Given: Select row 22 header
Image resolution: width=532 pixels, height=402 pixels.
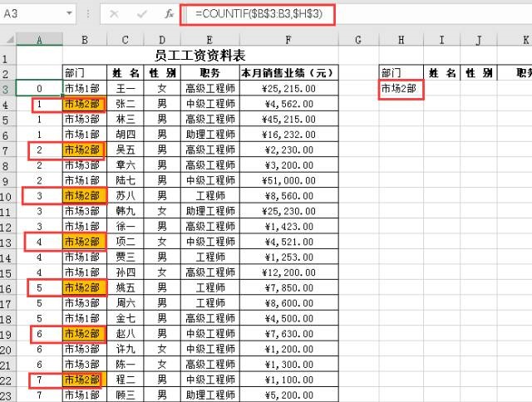Looking at the screenshot, I should [x=6, y=380].
